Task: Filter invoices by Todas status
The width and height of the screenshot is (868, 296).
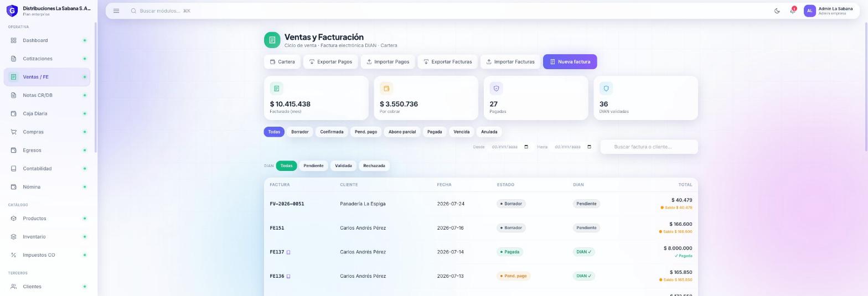Action: click(274, 132)
